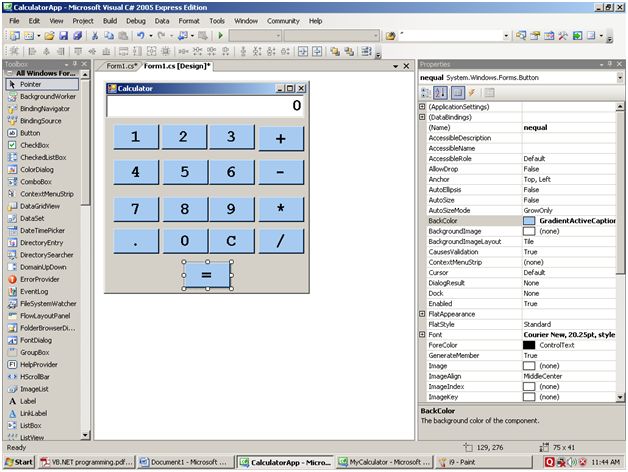
Task: Click the BackColor blue color swatch
Action: [529, 221]
